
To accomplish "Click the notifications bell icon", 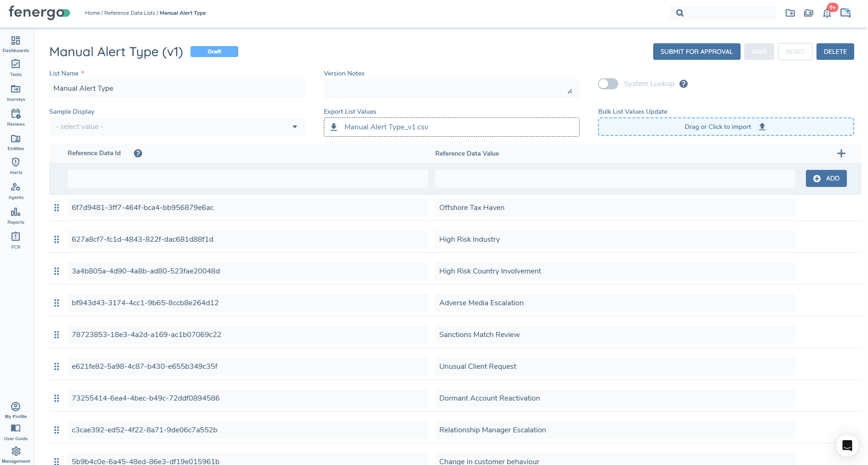I will [827, 13].
